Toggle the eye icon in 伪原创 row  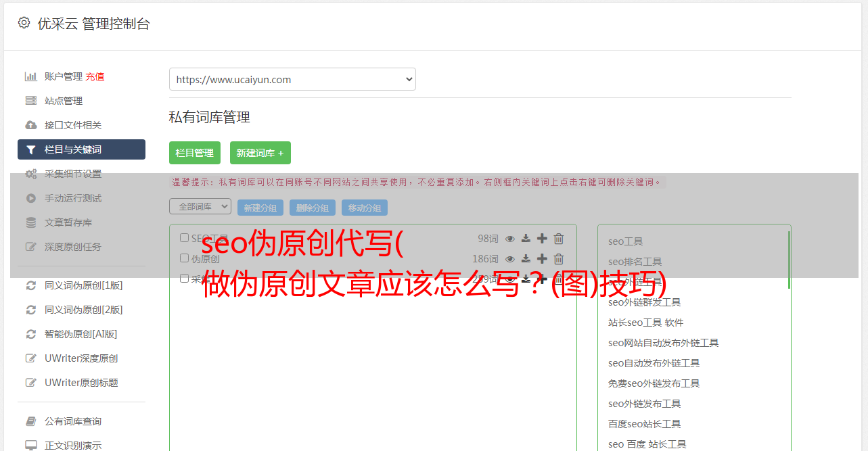coord(510,259)
